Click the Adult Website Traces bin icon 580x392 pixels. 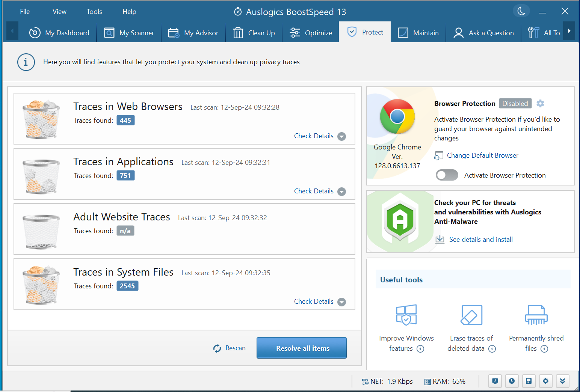pos(41,231)
